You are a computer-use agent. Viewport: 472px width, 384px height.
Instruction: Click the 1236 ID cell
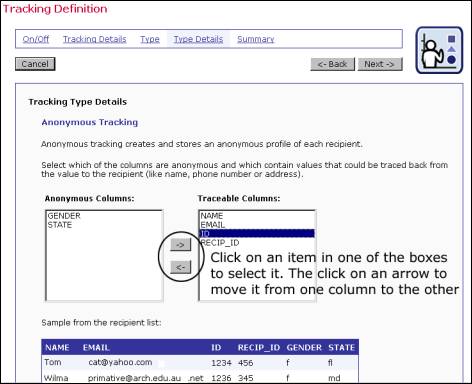(x=221, y=378)
